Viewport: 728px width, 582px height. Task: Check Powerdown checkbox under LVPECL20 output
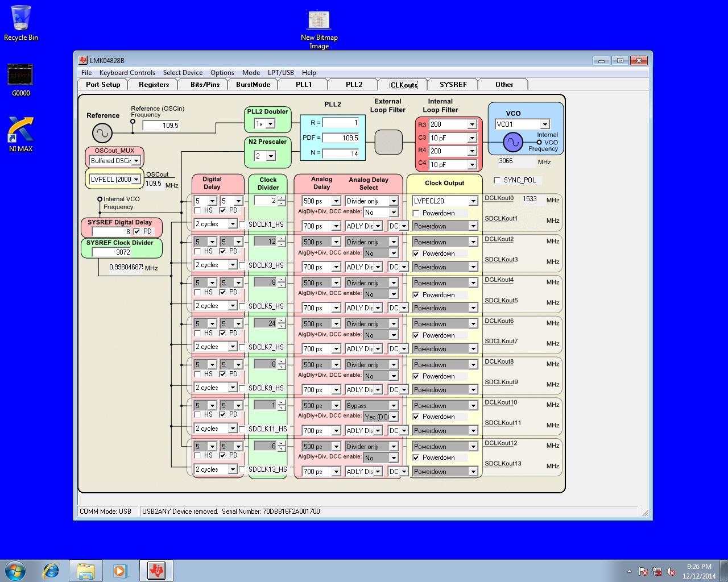(x=416, y=213)
